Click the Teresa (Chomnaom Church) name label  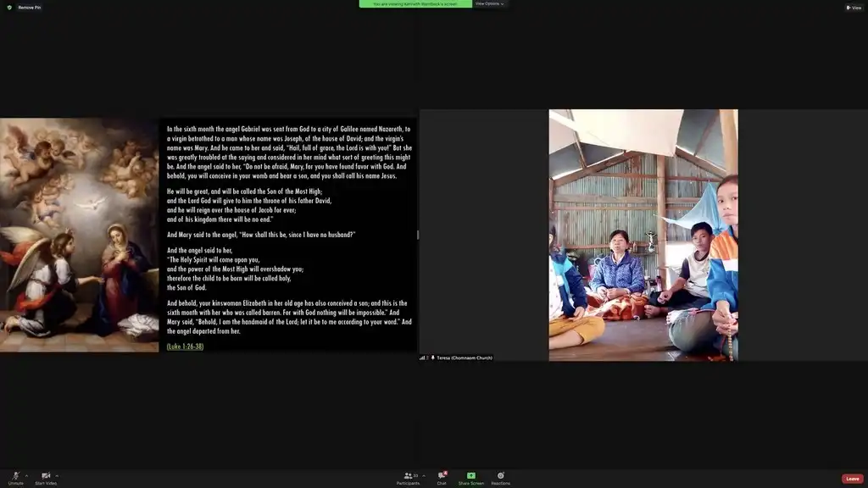[465, 358]
